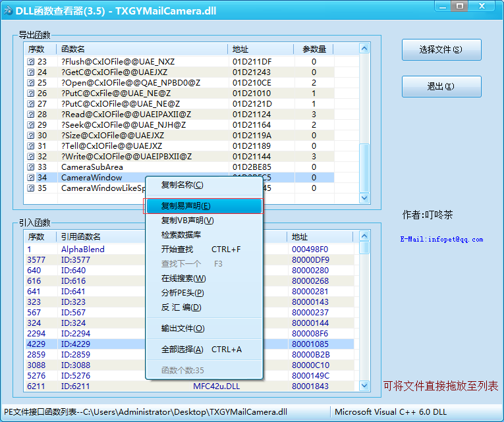
Task: Select 复制易声明(E) menu entry
Action: pyautogui.click(x=186, y=206)
